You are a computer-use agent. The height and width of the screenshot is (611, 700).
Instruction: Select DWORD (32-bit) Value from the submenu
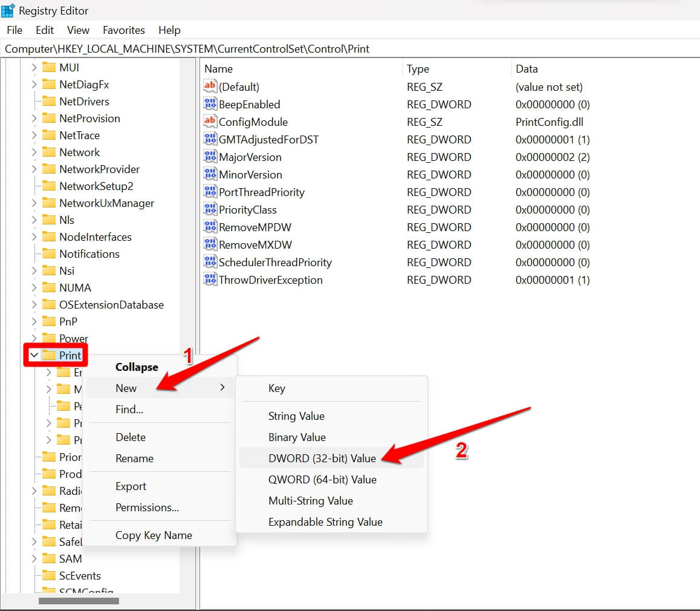coord(322,458)
